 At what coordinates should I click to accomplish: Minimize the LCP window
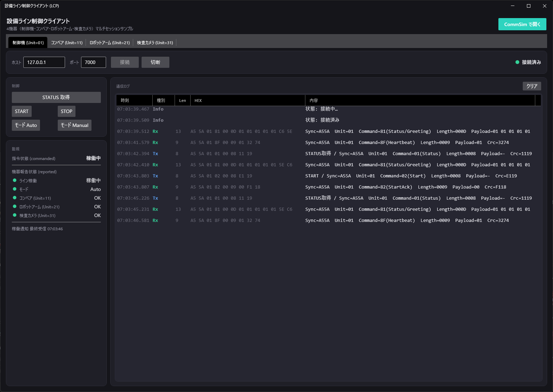(513, 6)
